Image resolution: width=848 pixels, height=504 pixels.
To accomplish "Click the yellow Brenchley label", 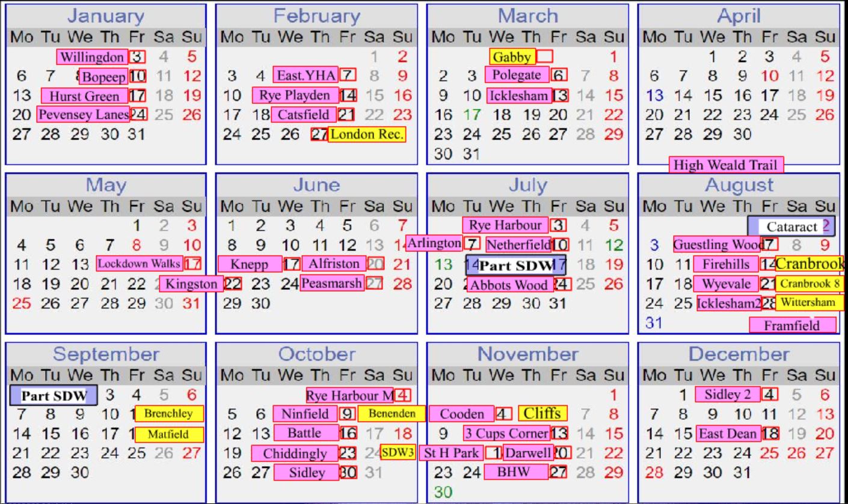I will [169, 414].
